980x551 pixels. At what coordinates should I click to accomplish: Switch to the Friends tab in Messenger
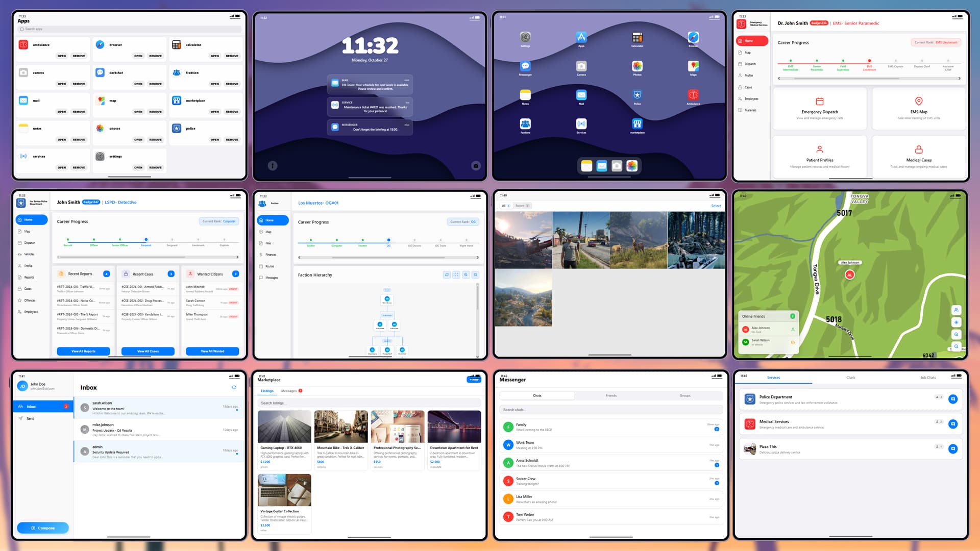[x=611, y=395]
